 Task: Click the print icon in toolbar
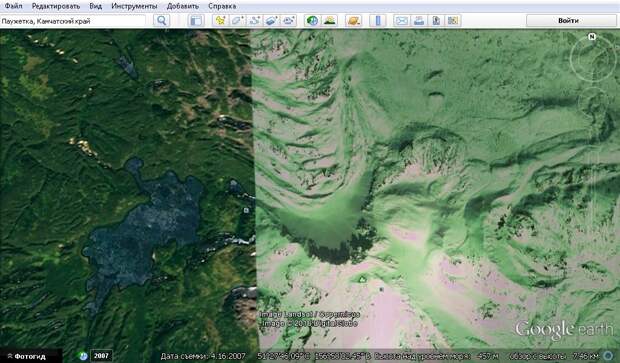pos(419,21)
